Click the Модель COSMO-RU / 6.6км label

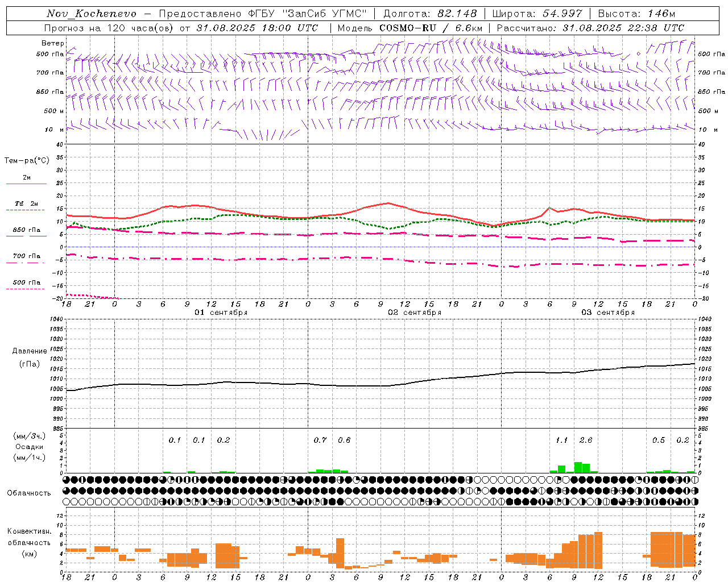[410, 28]
